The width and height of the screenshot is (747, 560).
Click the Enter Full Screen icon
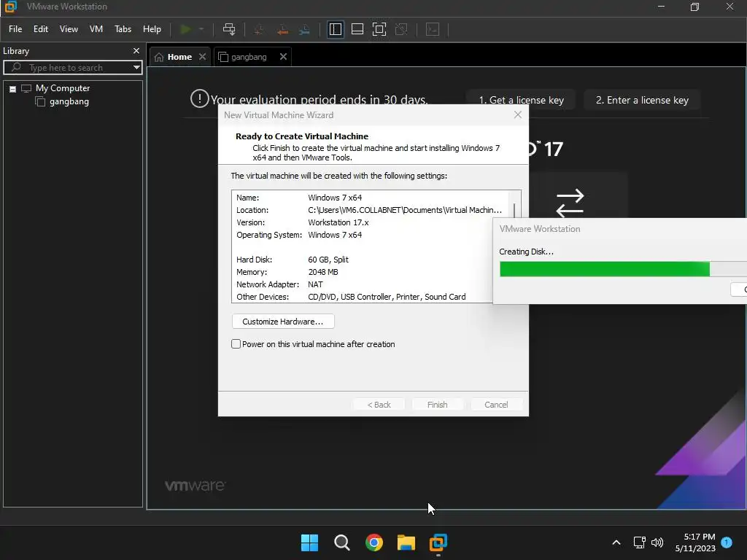click(x=379, y=29)
